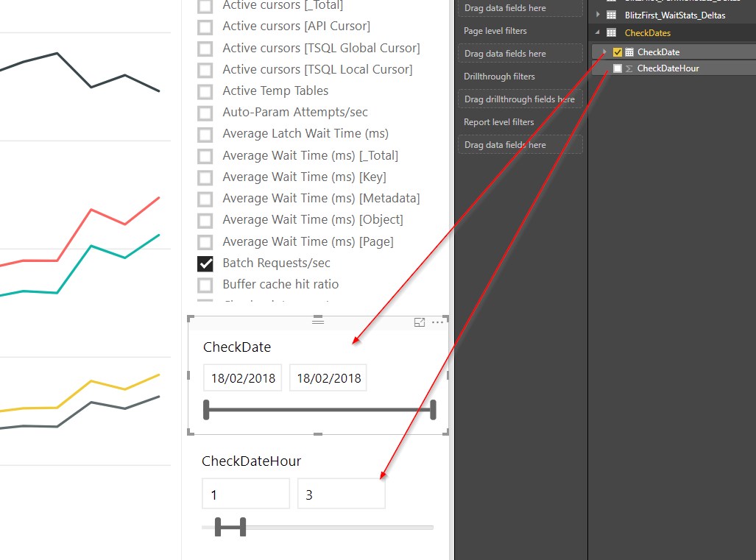Click the Report level filters drop zone
This screenshot has width=756, height=560.
[x=520, y=144]
